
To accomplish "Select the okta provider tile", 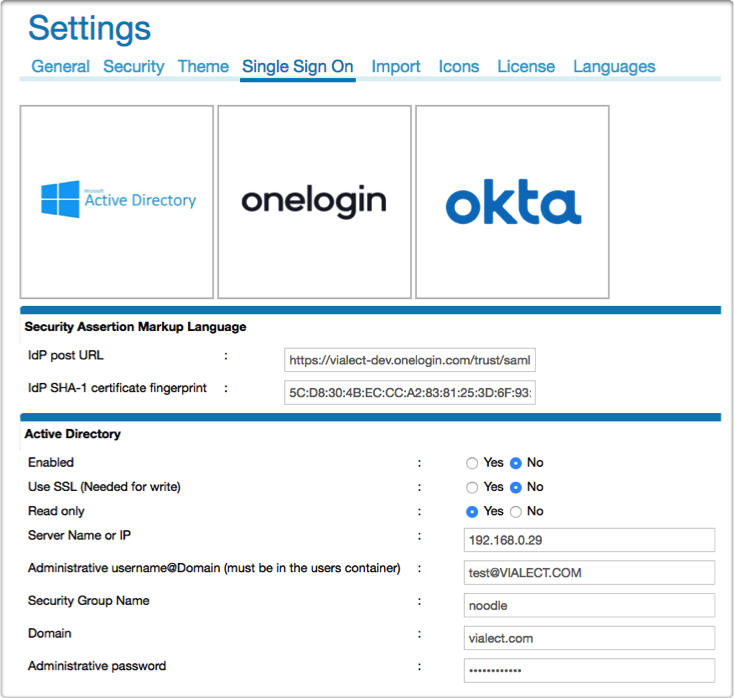I will (x=513, y=202).
